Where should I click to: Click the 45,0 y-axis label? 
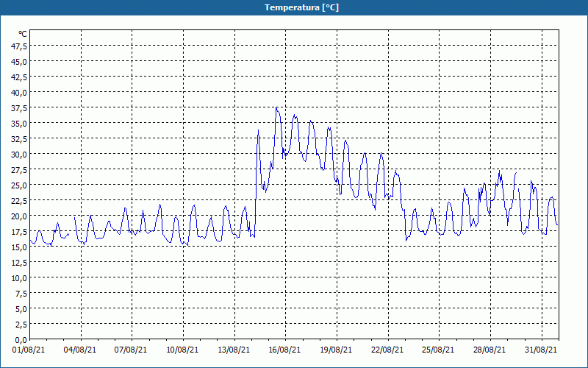20,62
